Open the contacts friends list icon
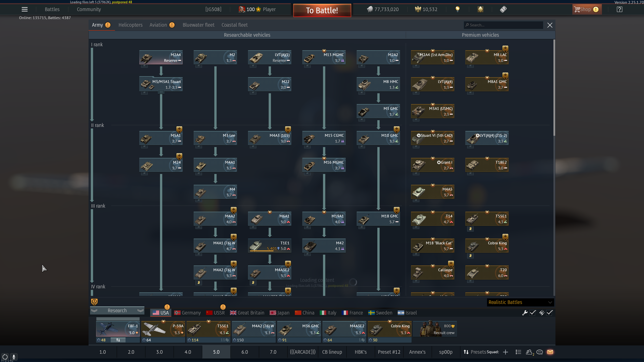The width and height of the screenshot is (644, 362). [529, 352]
